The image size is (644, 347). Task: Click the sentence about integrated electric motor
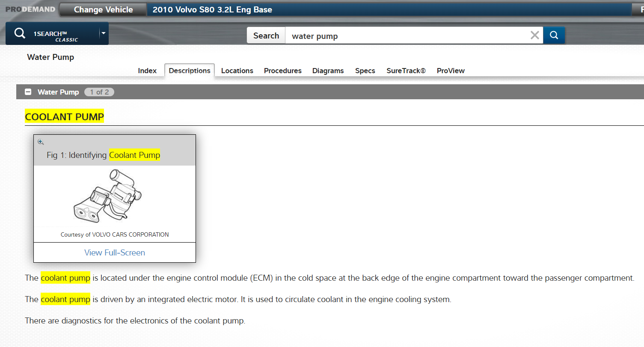(238, 300)
